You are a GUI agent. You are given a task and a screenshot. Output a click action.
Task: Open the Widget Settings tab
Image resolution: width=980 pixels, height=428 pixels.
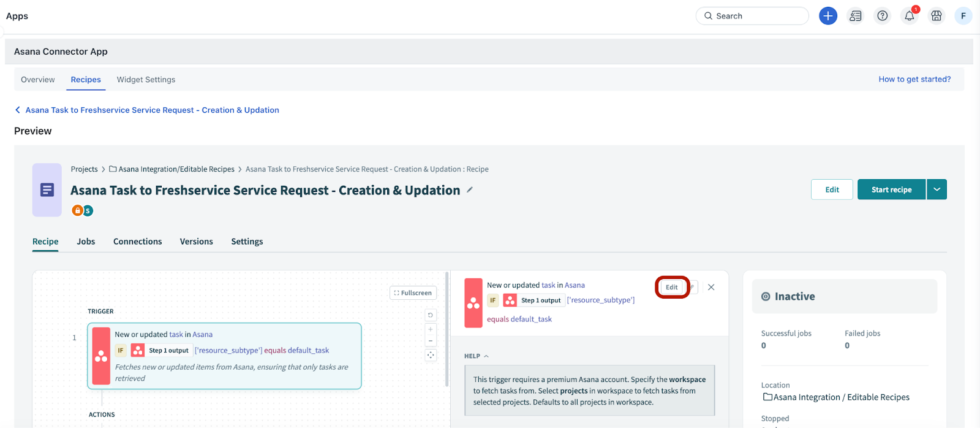[x=146, y=80]
